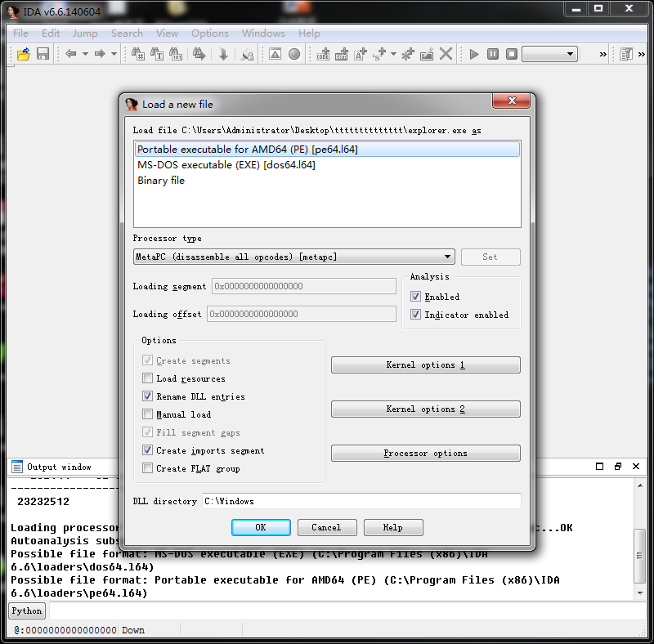Click the Output window scrollbar thumb
The image size is (654, 644).
click(639, 556)
